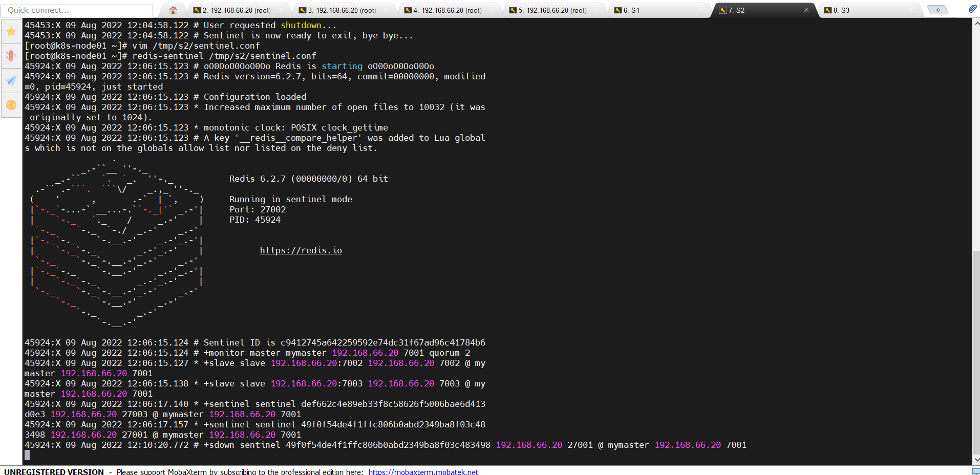Open the Macros paper-plane sidebar icon

click(11, 80)
